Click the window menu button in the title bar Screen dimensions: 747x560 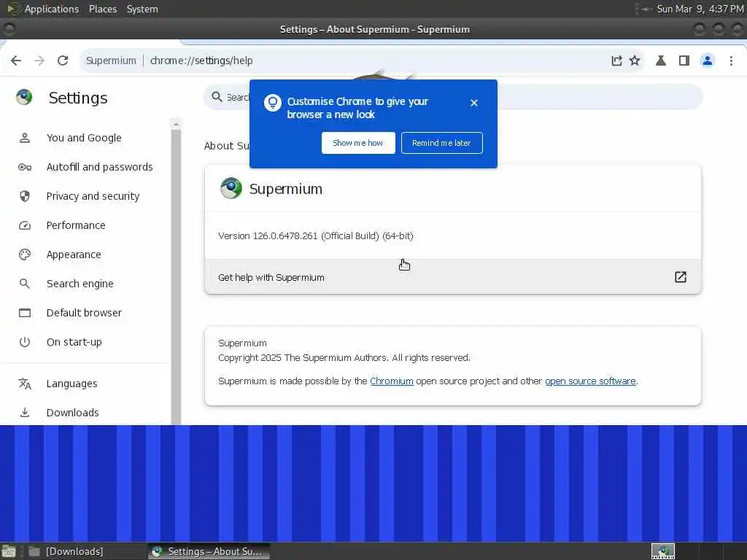click(9, 29)
